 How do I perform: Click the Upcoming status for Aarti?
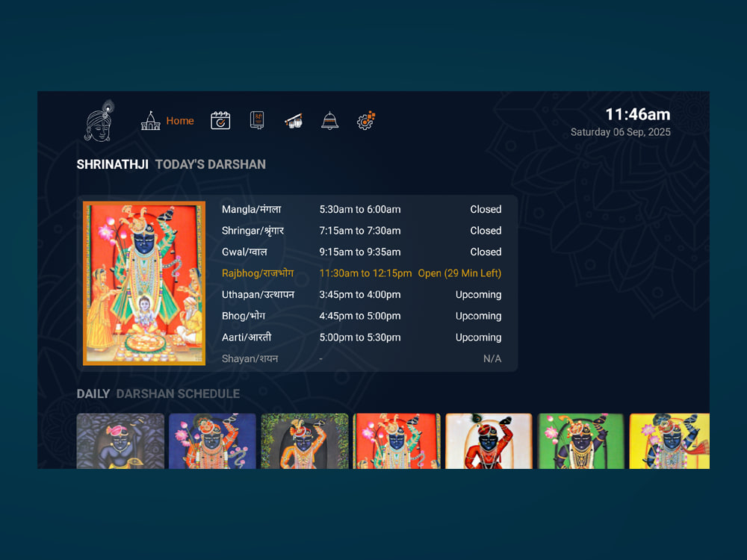[478, 337]
